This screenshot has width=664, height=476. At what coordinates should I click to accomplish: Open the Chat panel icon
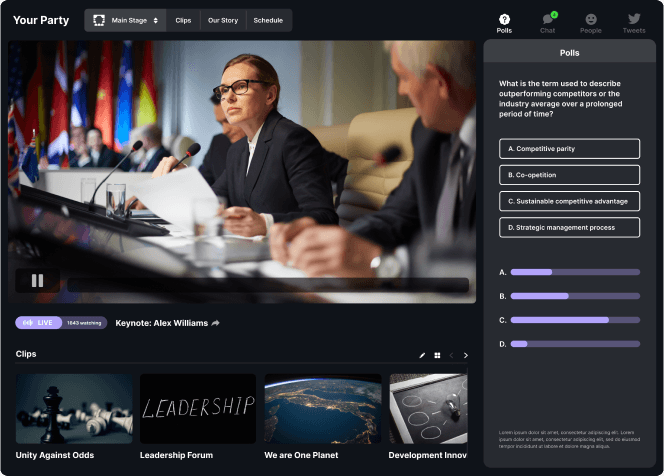click(548, 22)
